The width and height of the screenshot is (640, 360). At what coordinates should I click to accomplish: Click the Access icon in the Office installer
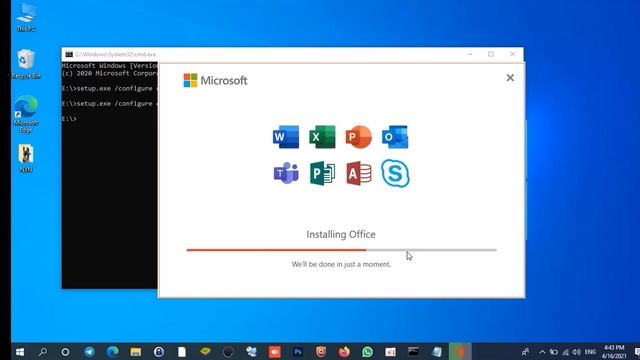point(359,173)
